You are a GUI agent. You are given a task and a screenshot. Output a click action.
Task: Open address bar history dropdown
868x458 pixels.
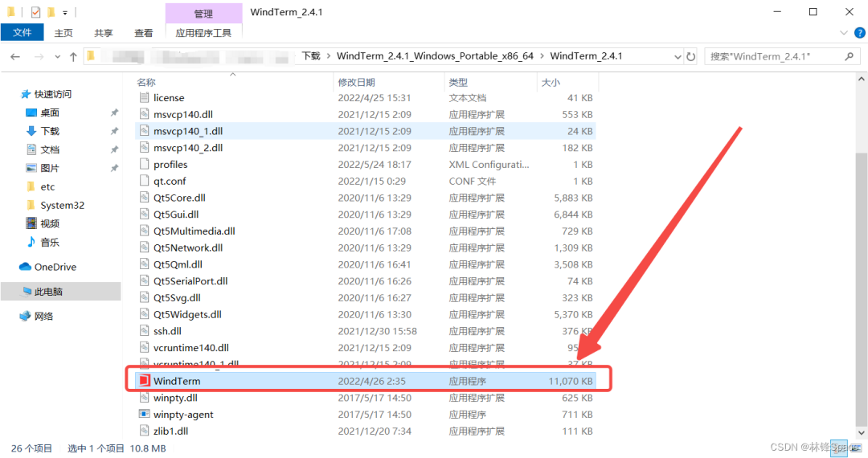[678, 57]
